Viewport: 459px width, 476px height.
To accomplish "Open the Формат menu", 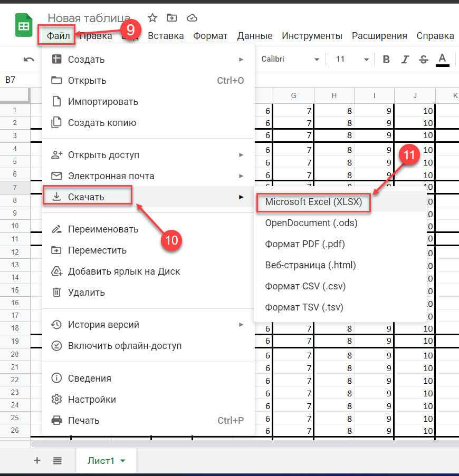I will [210, 36].
